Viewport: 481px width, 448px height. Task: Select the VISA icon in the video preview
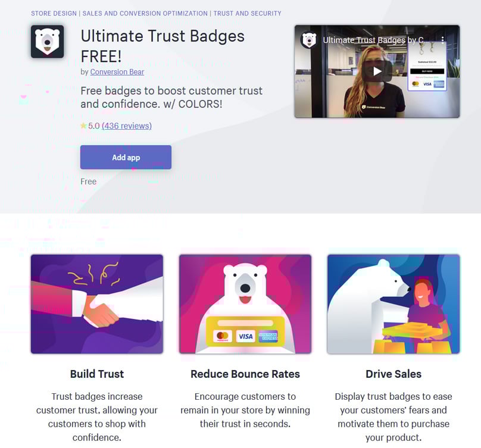(x=427, y=84)
